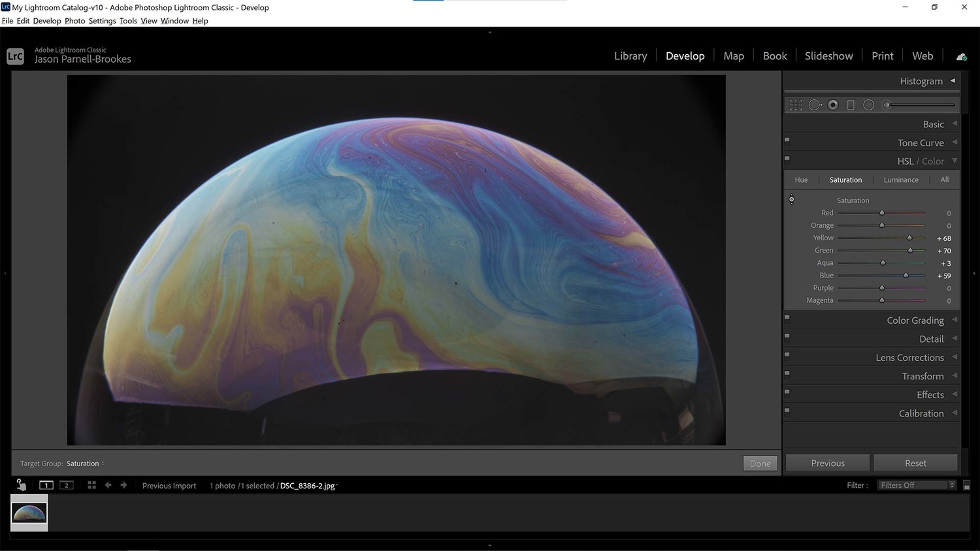The width and height of the screenshot is (980, 551).
Task: Go back with the left arrow icon
Action: click(108, 485)
